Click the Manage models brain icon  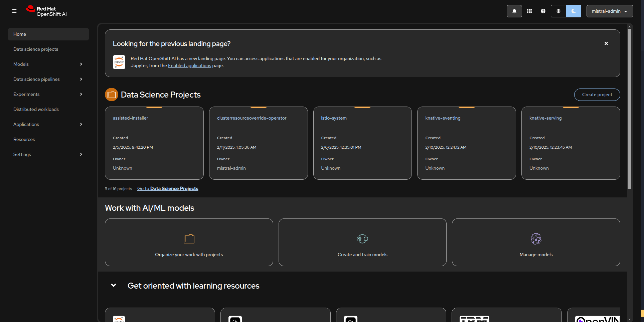(536, 238)
